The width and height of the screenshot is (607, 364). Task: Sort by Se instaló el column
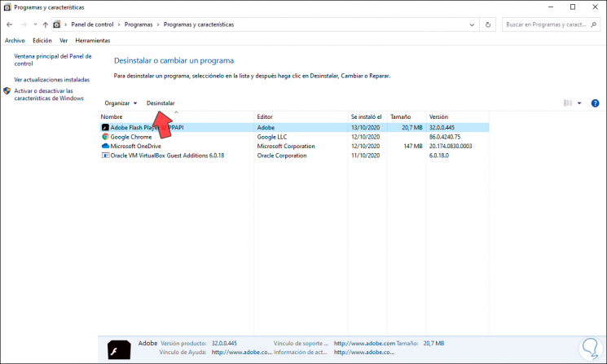(367, 116)
